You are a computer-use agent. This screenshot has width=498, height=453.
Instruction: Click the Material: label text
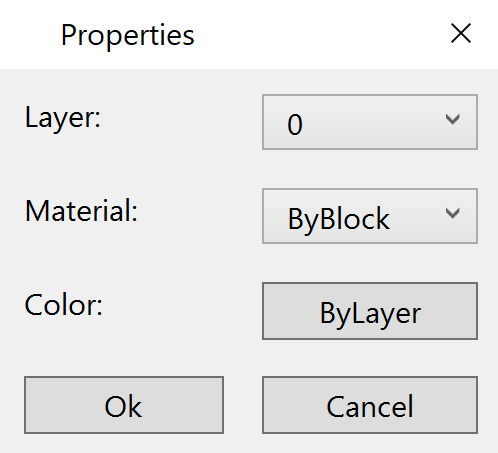click(81, 211)
